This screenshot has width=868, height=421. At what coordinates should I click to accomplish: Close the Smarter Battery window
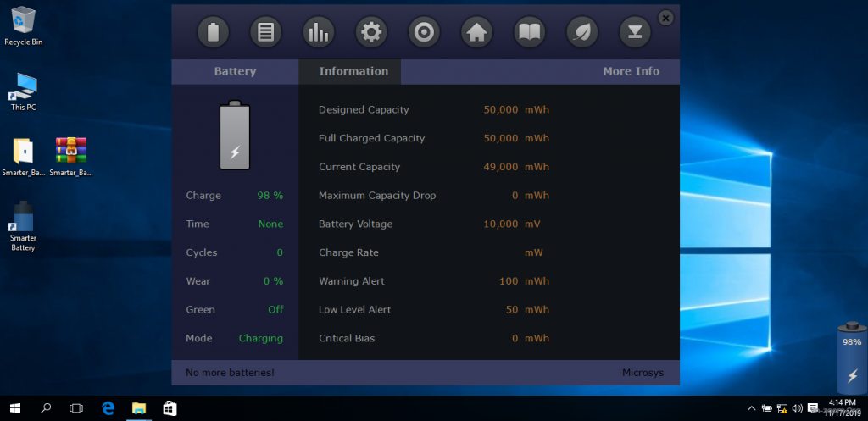click(666, 19)
